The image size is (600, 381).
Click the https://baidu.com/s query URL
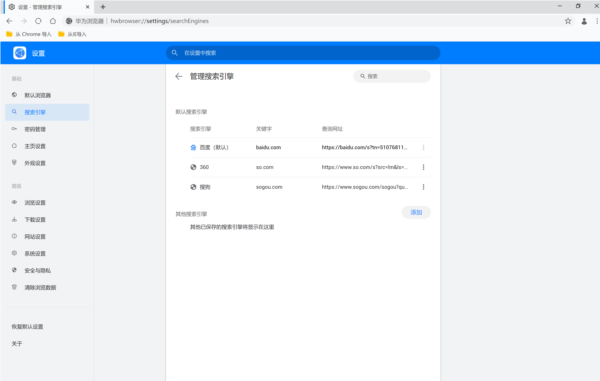tap(364, 147)
